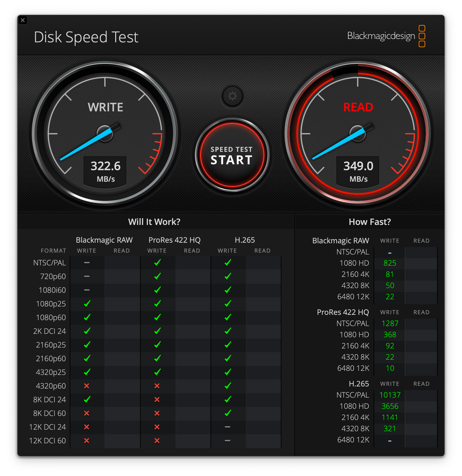Click H.265 checkmark for NTSC/PAL
This screenshot has height=476, width=462.
pyautogui.click(x=228, y=262)
